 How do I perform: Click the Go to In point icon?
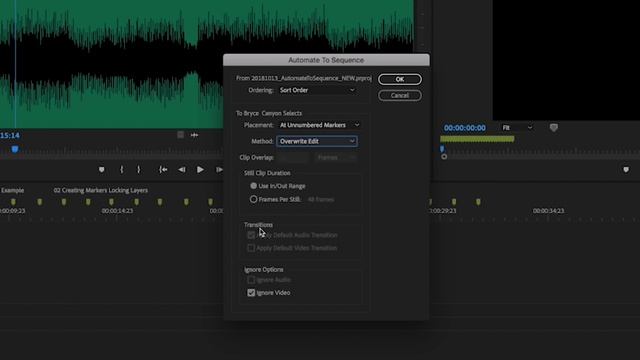tap(163, 169)
